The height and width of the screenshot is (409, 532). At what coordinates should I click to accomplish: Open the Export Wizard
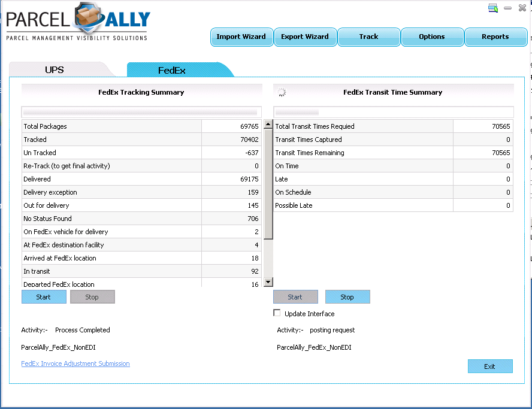click(x=305, y=37)
